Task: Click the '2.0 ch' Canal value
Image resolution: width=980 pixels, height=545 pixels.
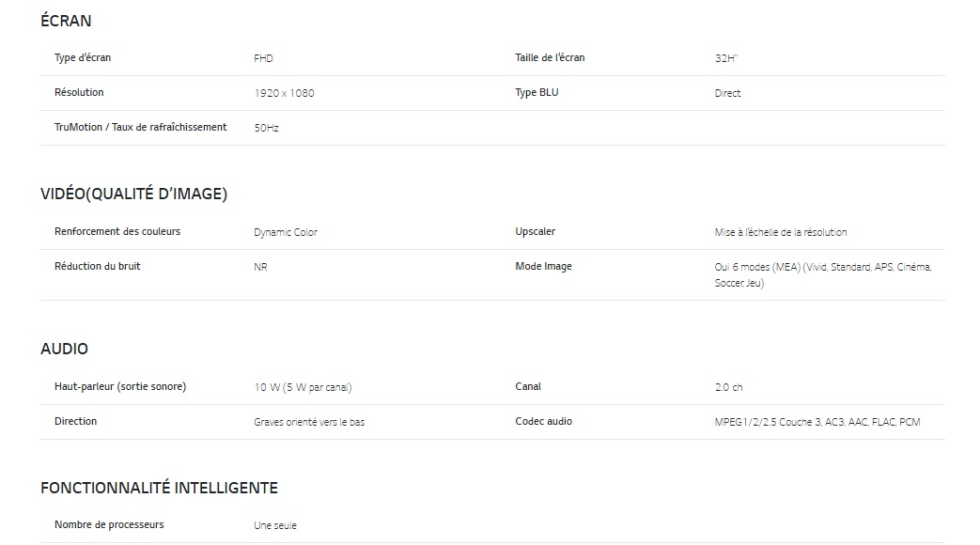Action: pyautogui.click(x=728, y=387)
